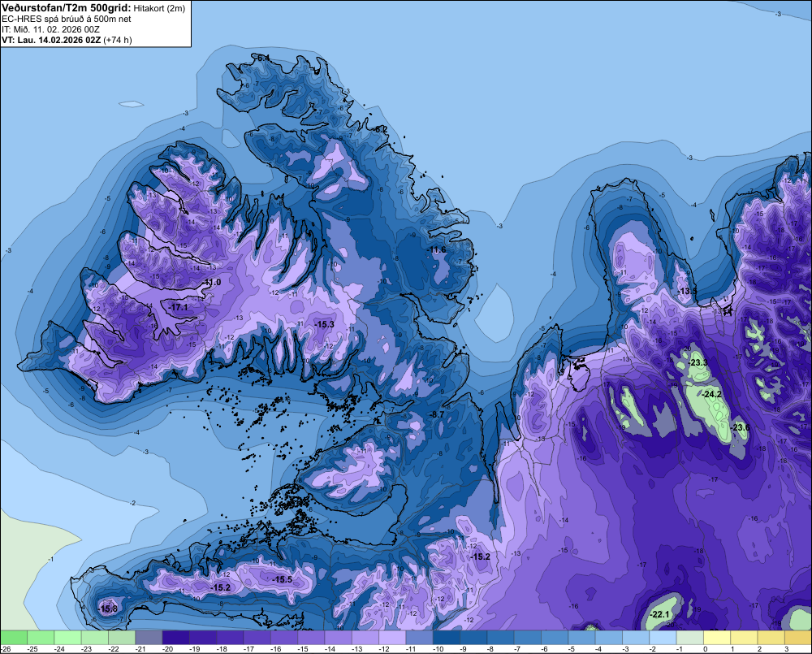The height and width of the screenshot is (654, 812).
Task: Click the '(+74 h)' forecast offset text
Action: coord(118,40)
